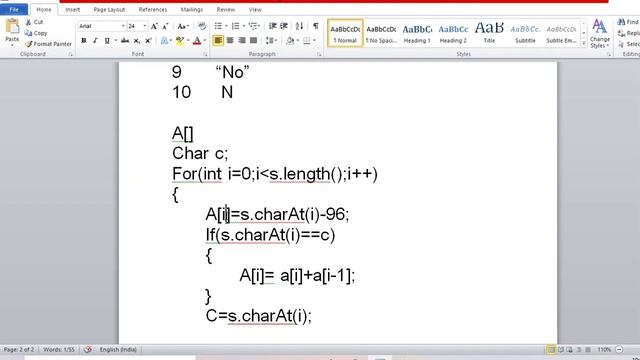Increase the paragraph indent
The image size is (640, 360).
284,26
